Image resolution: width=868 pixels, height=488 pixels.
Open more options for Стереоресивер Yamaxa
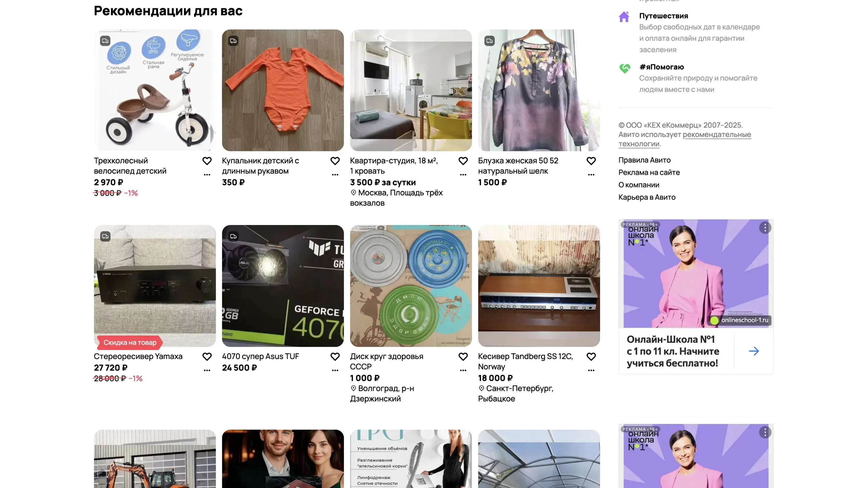207,371
